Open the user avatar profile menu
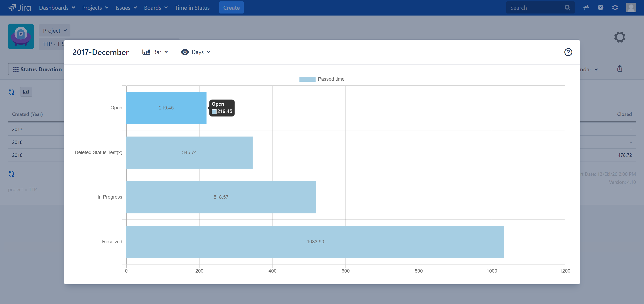644x304 pixels. [x=631, y=7]
